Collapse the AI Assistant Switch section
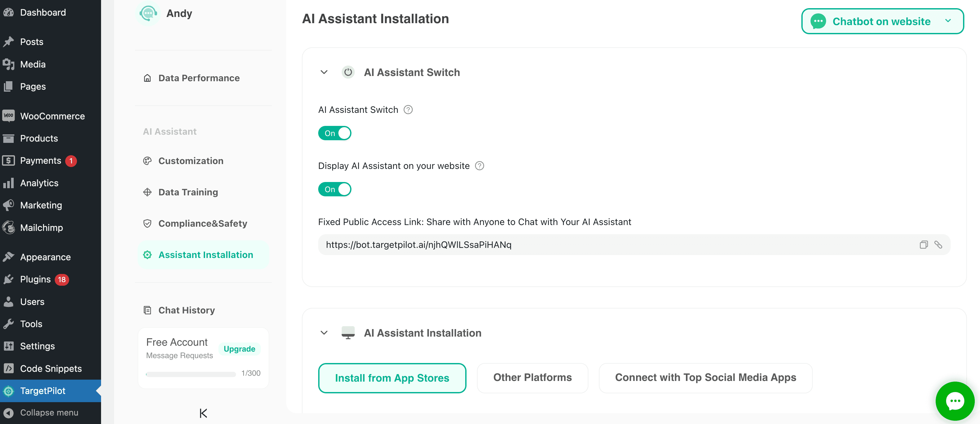The image size is (980, 424). pyautogui.click(x=324, y=72)
